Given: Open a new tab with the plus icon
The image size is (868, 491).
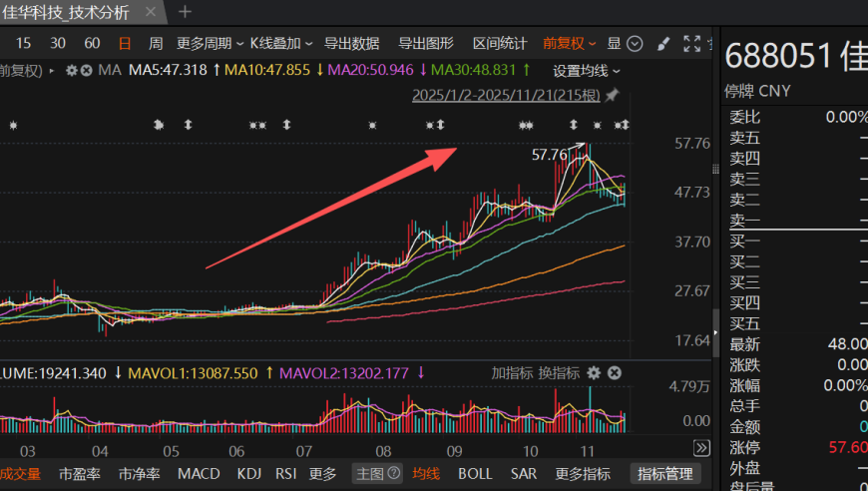Looking at the screenshot, I should point(185,12).
